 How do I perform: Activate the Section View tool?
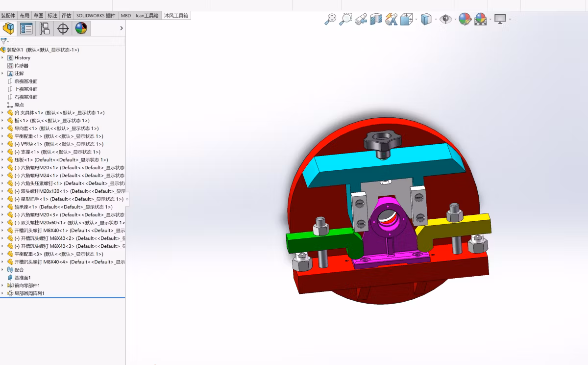point(376,19)
